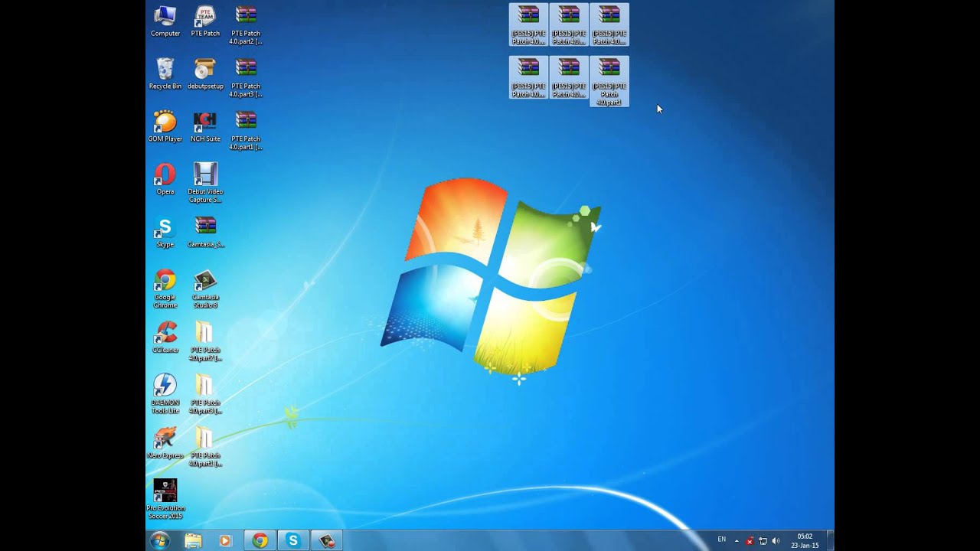Open the network status tray icon
The width and height of the screenshot is (980, 551).
point(763,541)
